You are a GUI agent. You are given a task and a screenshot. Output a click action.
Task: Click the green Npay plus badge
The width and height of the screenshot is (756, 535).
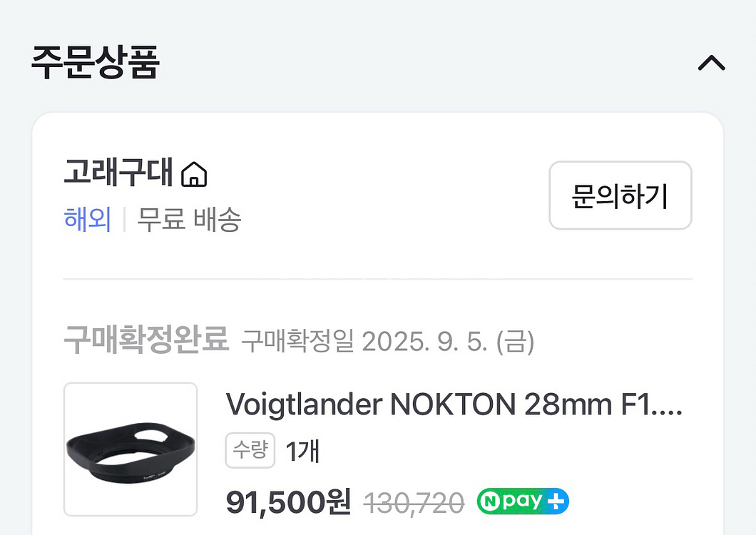(x=523, y=501)
